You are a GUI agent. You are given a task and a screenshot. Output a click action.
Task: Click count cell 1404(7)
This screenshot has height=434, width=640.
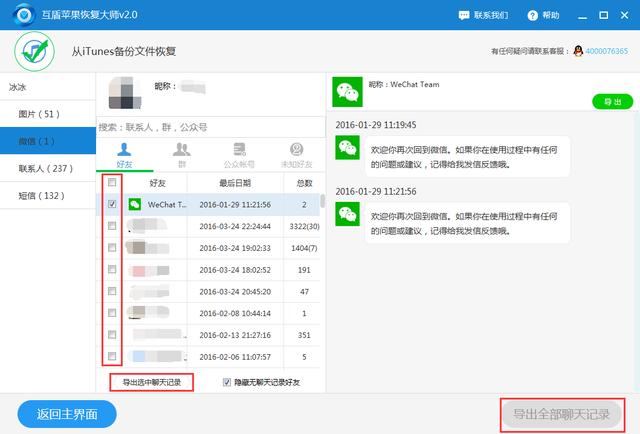(304, 248)
